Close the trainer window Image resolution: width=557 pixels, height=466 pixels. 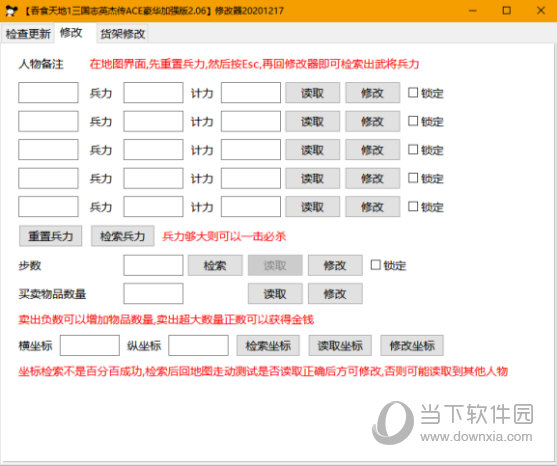pos(541,11)
